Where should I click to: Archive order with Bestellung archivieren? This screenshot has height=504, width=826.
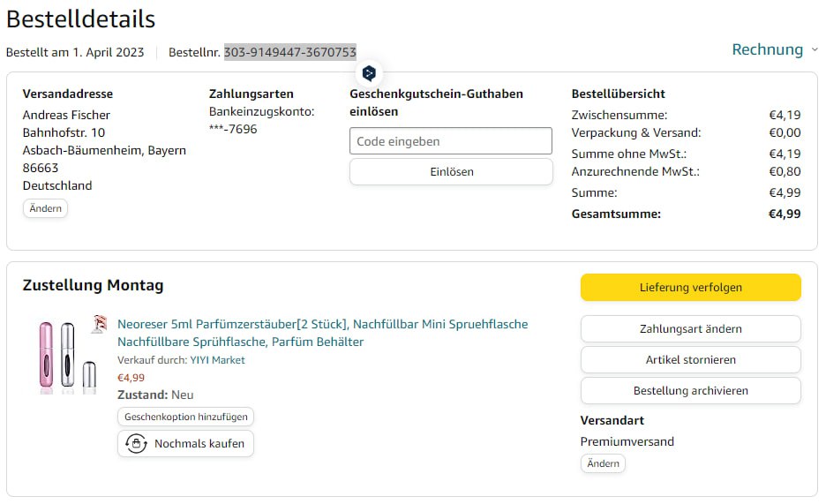tap(690, 391)
